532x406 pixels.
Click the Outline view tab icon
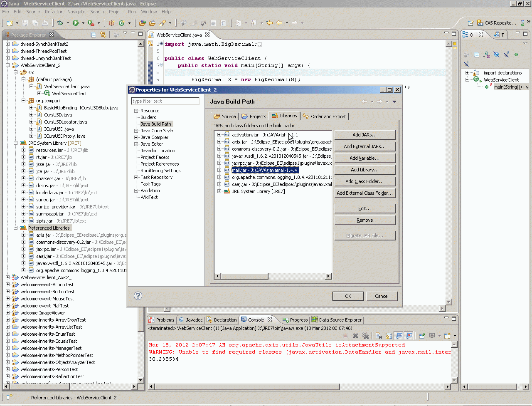coord(465,35)
